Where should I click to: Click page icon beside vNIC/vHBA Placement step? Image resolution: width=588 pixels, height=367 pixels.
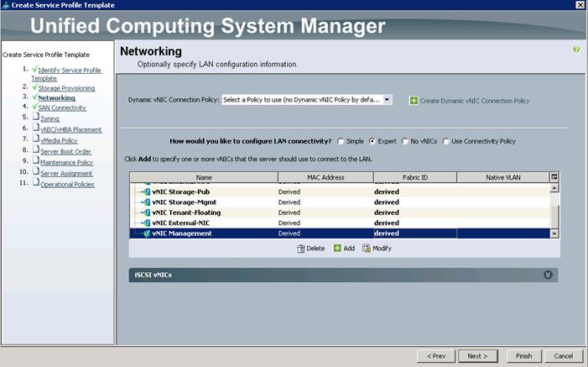pyautogui.click(x=35, y=128)
